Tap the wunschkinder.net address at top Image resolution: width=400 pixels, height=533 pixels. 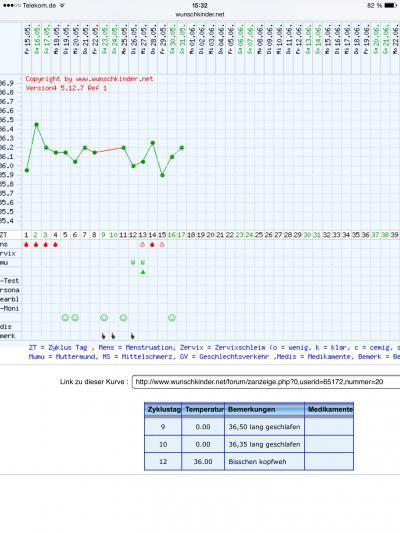(200, 15)
